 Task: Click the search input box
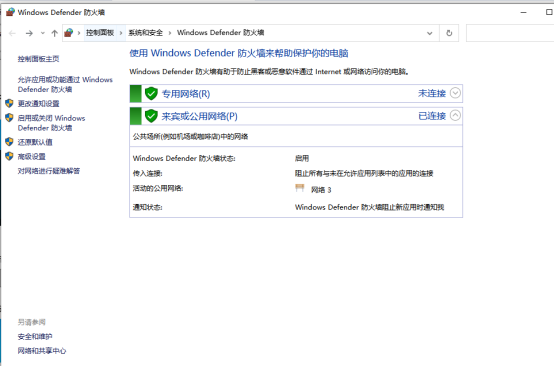click(x=510, y=33)
